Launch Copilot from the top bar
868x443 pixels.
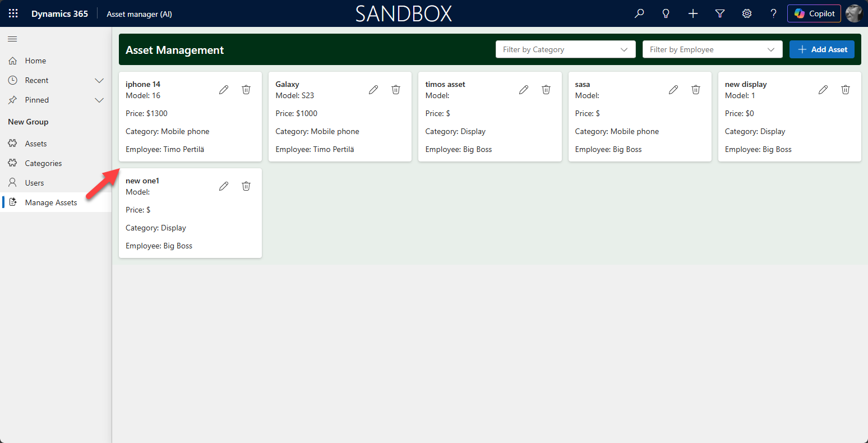(814, 13)
